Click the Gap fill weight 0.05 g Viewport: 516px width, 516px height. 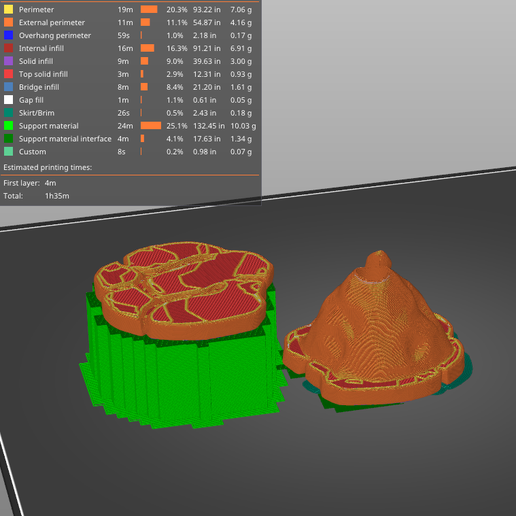(x=241, y=100)
